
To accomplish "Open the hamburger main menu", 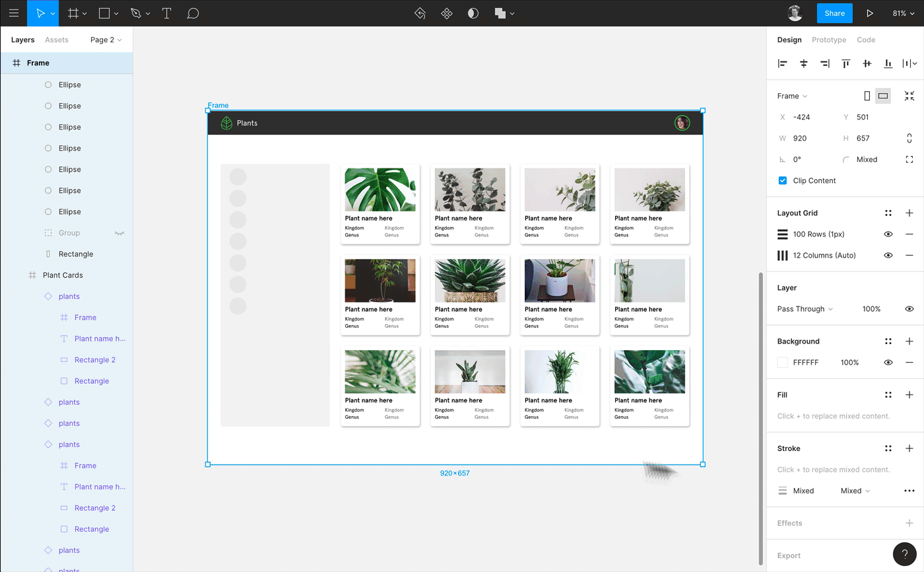I will 13,13.
